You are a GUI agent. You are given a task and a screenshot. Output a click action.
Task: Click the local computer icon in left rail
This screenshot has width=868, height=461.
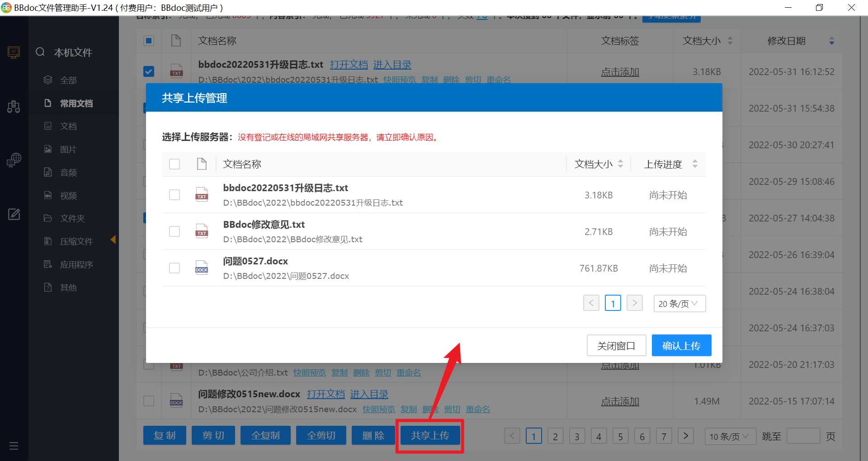point(14,52)
